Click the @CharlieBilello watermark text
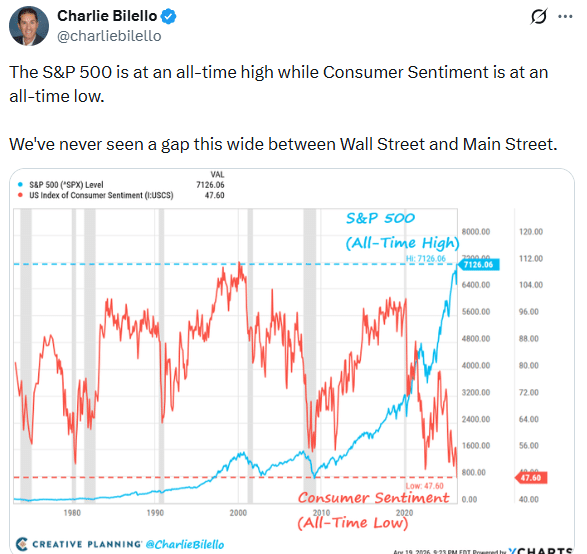The height and width of the screenshot is (554, 587). tap(185, 544)
